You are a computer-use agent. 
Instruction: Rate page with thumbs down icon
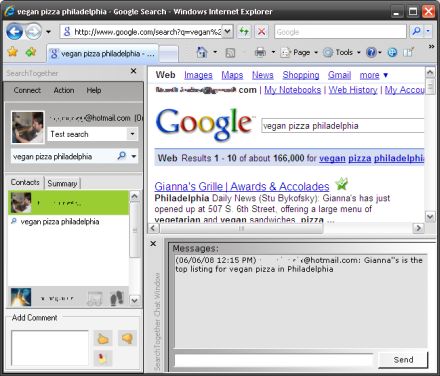point(127,338)
